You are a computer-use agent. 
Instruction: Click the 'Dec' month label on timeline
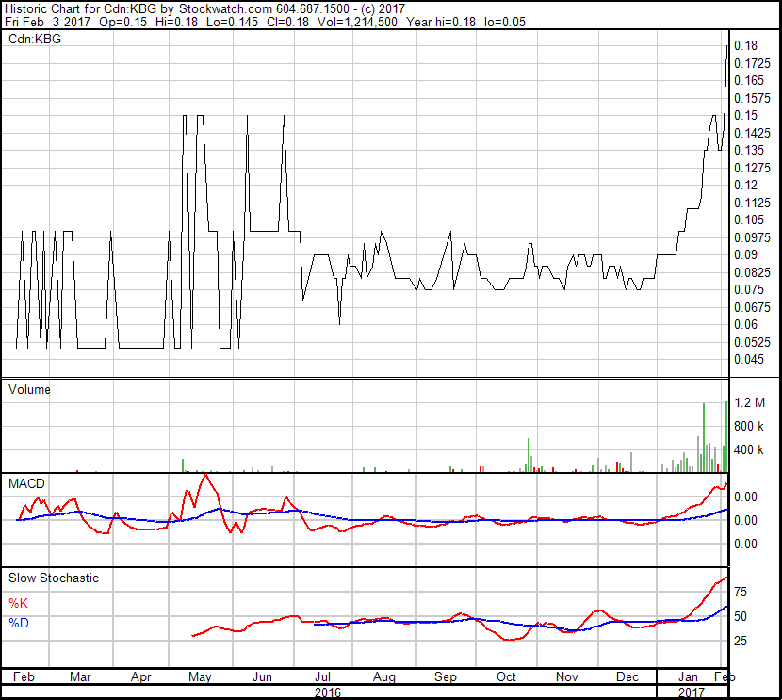[x=627, y=676]
